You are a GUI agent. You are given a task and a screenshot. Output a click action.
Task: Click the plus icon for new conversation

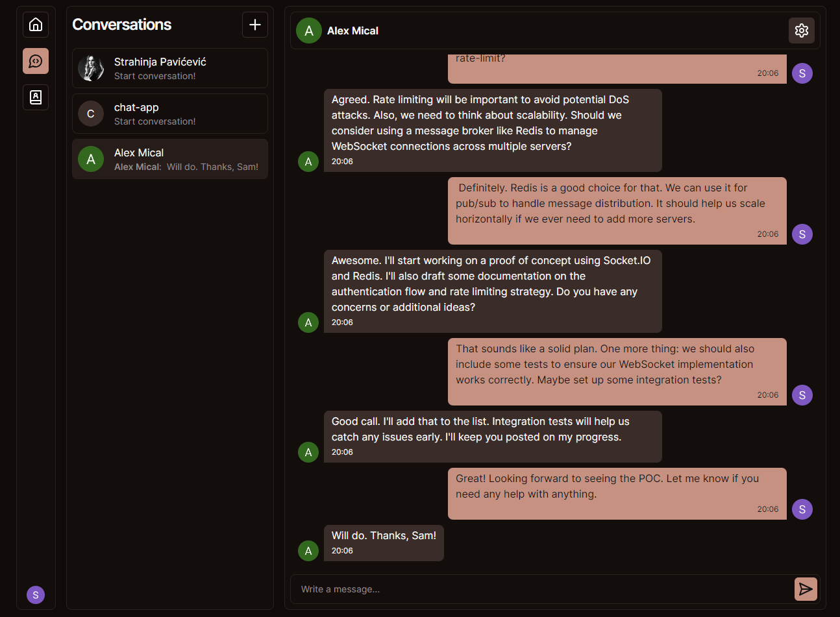click(255, 25)
